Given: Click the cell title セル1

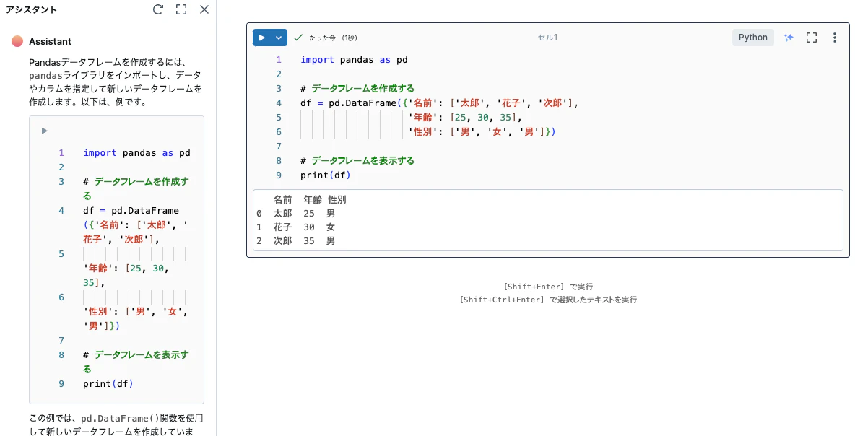Looking at the screenshot, I should 547,38.
